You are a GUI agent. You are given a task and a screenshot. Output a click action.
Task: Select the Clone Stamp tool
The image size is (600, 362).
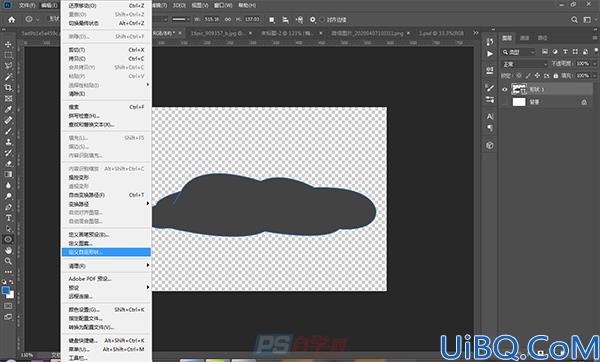(8, 142)
